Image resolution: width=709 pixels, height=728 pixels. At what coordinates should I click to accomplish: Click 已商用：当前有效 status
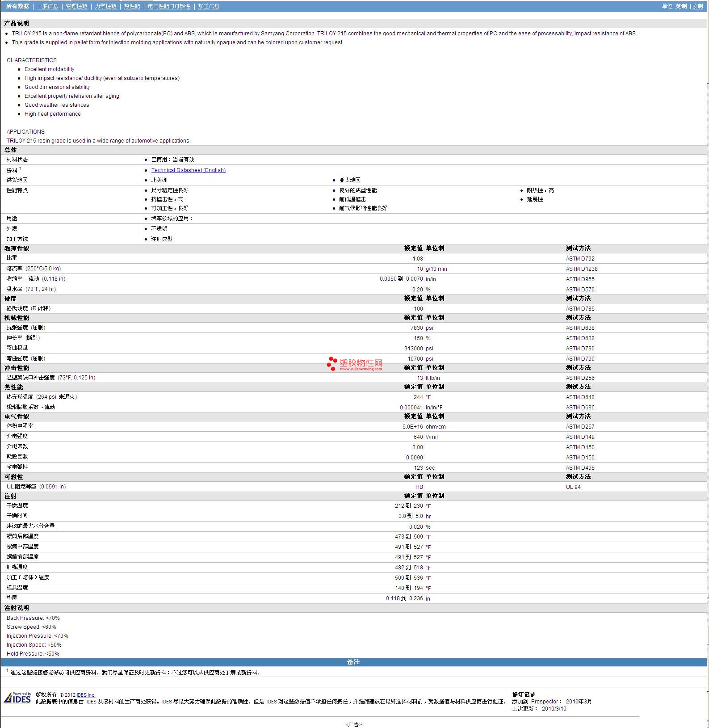pyautogui.click(x=172, y=160)
